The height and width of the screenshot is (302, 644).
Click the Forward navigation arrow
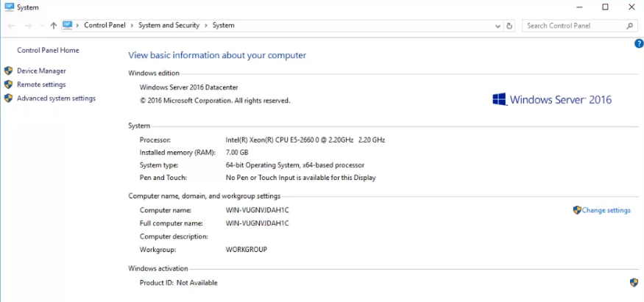[x=27, y=26]
